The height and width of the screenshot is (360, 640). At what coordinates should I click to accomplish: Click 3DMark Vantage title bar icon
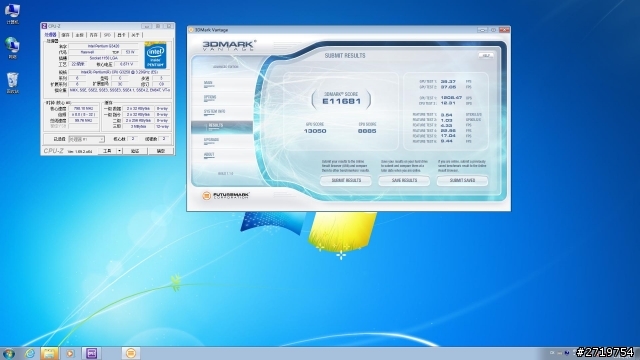[191, 30]
